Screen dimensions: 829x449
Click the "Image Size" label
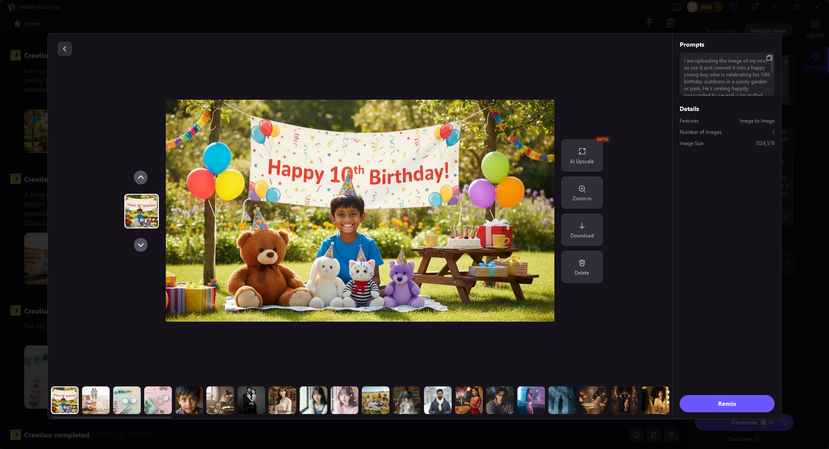[x=691, y=143]
